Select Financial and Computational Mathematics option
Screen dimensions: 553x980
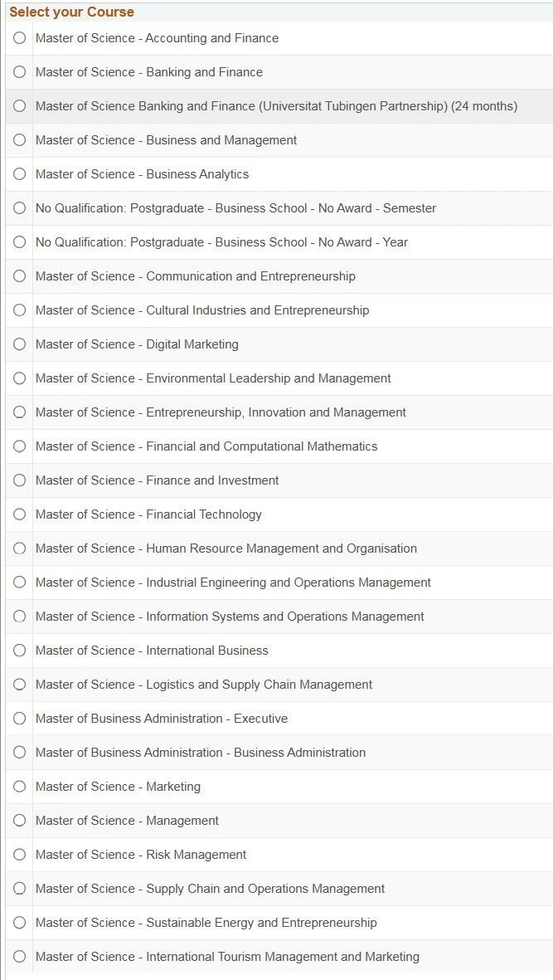click(x=19, y=446)
